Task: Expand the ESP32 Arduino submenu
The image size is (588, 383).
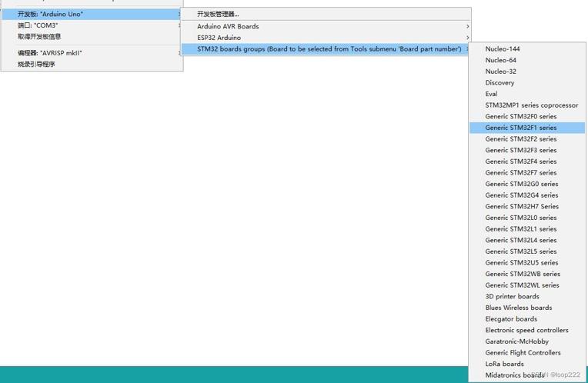Action: (x=326, y=38)
